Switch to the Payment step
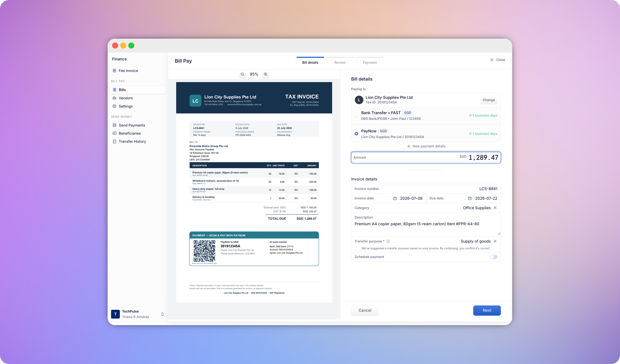 pos(370,61)
